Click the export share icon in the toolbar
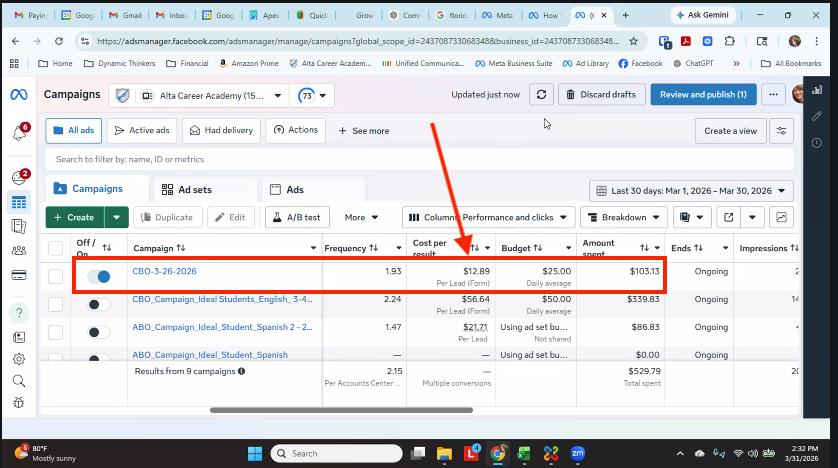The image size is (838, 468). pyautogui.click(x=728, y=217)
